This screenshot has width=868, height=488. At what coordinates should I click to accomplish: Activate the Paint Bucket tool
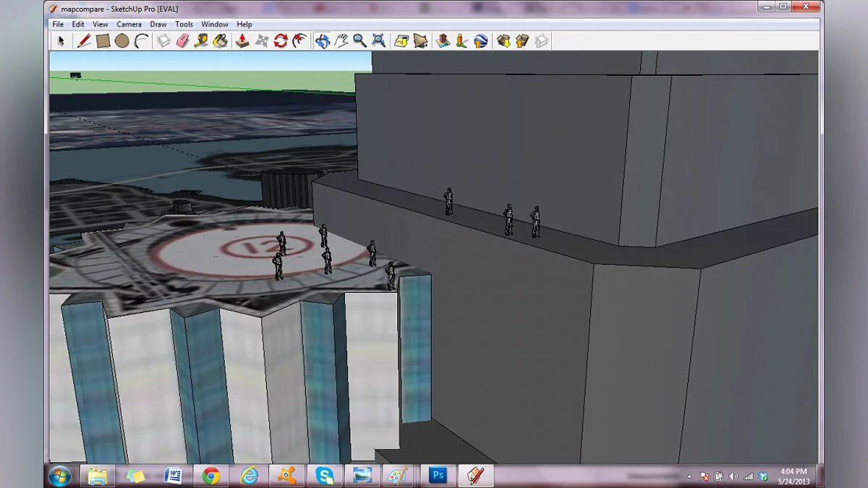pyautogui.click(x=221, y=41)
